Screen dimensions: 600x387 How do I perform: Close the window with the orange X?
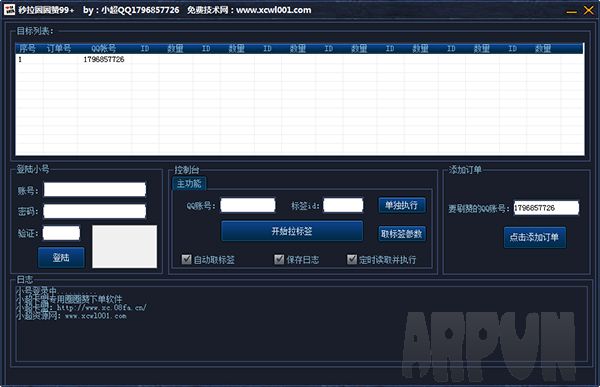(x=589, y=10)
